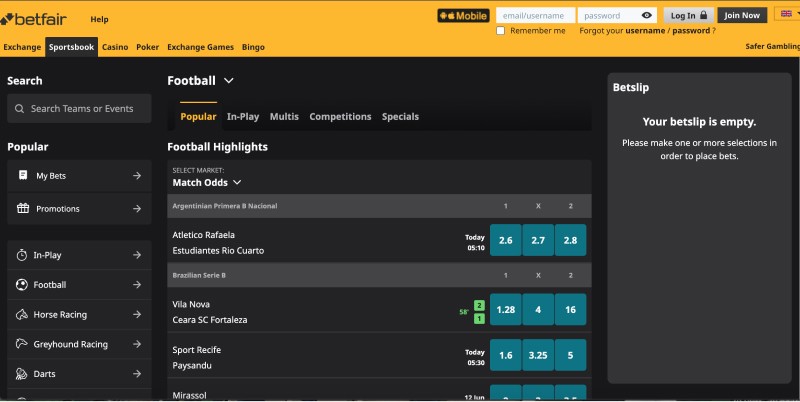The height and width of the screenshot is (402, 800).
Task: Click the Search Teams or Events box
Action: [79, 108]
